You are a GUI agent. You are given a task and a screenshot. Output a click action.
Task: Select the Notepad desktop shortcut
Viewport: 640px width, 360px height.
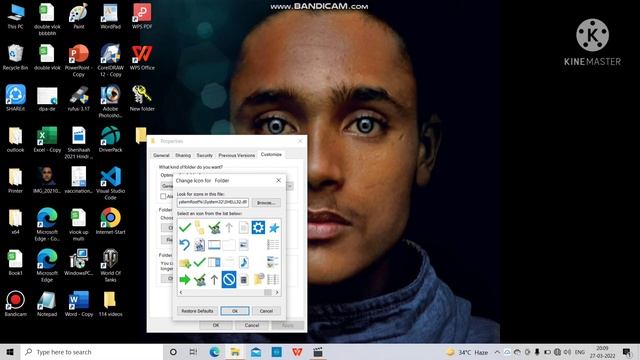[x=47, y=303]
